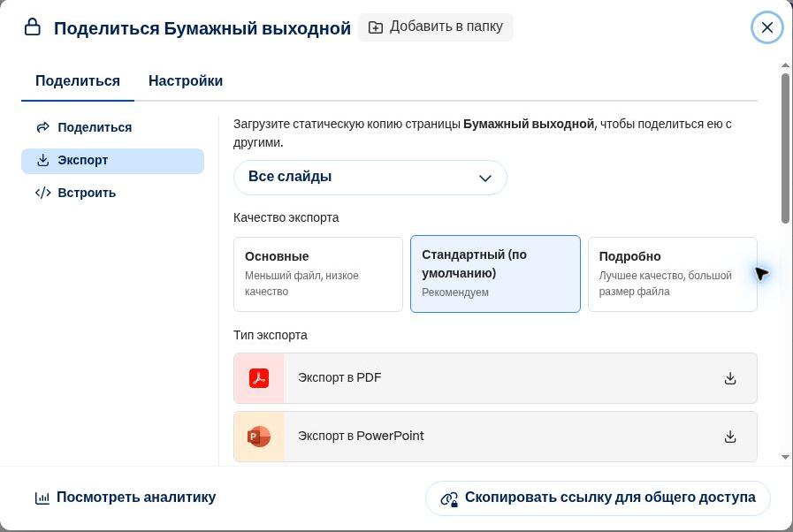
Task: Click the Экспорт в PowerPoint row
Action: tap(495, 437)
